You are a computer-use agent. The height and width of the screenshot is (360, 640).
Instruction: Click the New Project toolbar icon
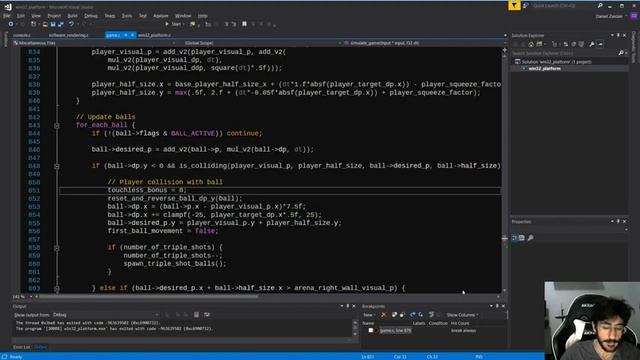pyautogui.click(x=33, y=24)
